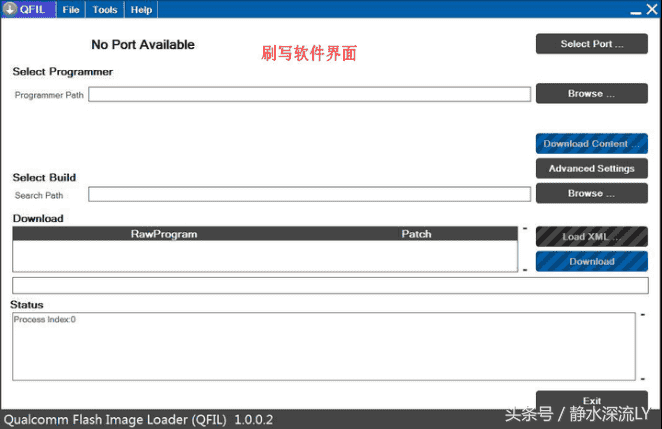Click the Search Path input field

point(309,194)
